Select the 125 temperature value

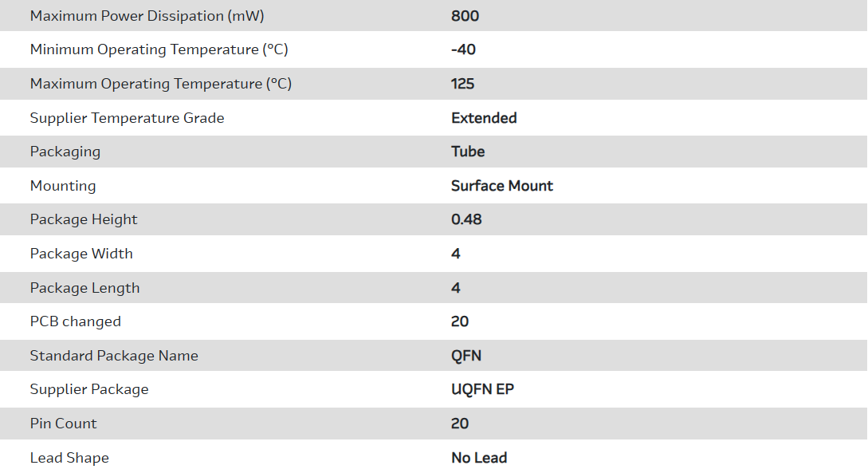click(x=462, y=84)
